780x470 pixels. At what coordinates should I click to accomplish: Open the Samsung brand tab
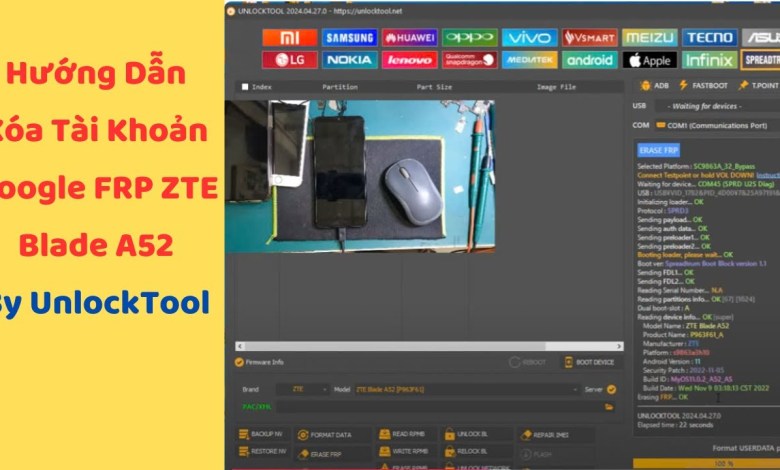point(349,38)
